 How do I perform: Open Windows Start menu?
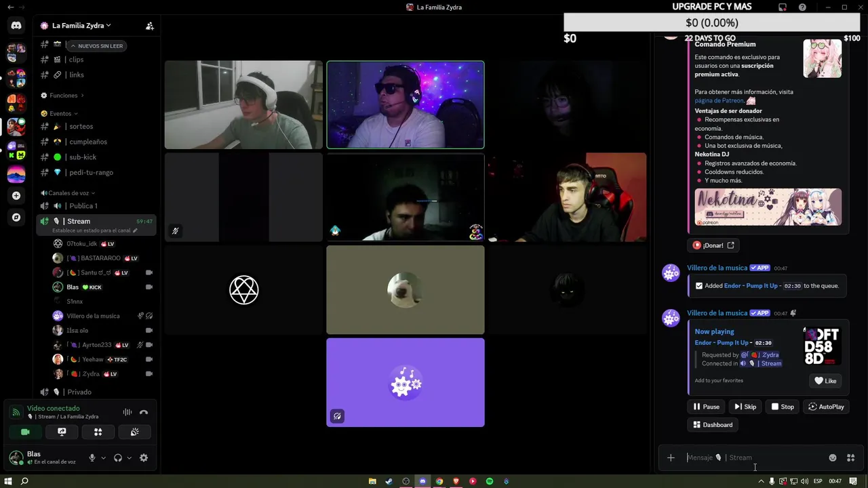point(8,481)
